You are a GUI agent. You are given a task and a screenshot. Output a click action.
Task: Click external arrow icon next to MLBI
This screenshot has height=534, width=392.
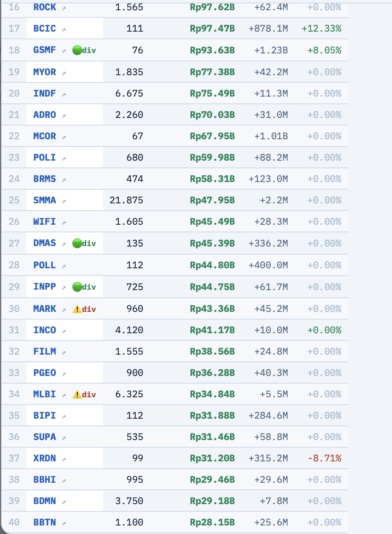[x=64, y=395]
